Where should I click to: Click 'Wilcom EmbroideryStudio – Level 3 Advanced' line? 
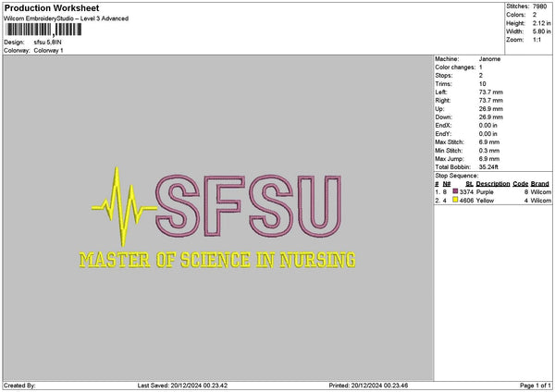tap(67, 18)
